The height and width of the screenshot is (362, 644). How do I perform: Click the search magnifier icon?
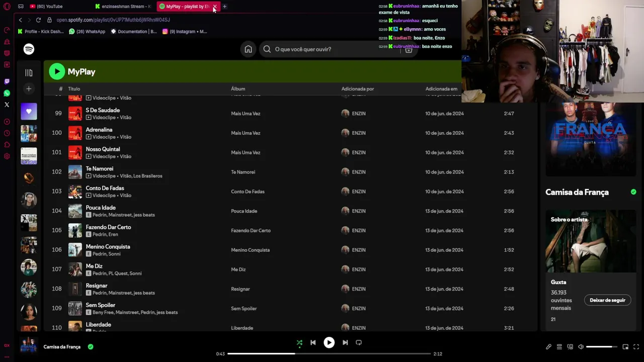coord(267,49)
